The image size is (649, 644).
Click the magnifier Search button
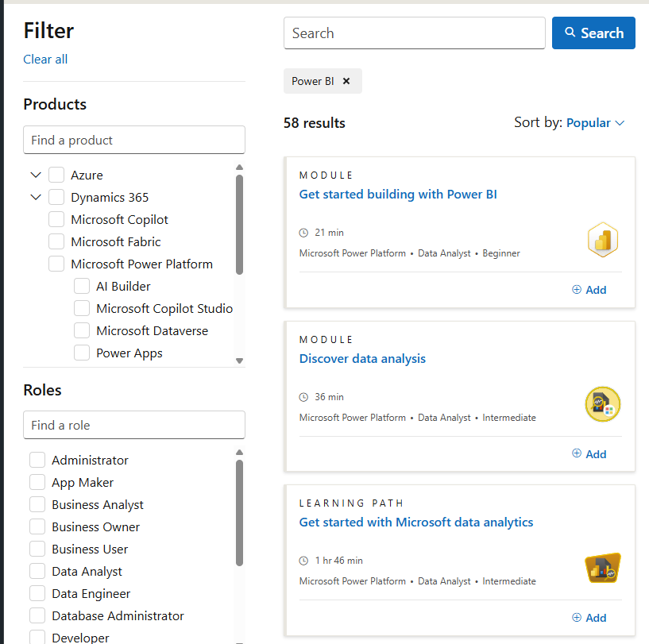point(593,33)
